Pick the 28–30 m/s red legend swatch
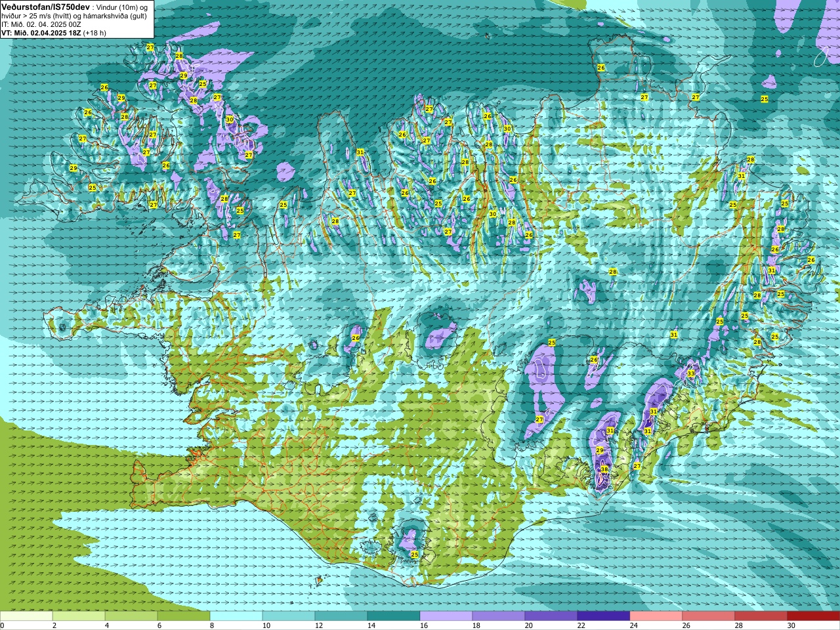840x630 pixels. point(761,616)
